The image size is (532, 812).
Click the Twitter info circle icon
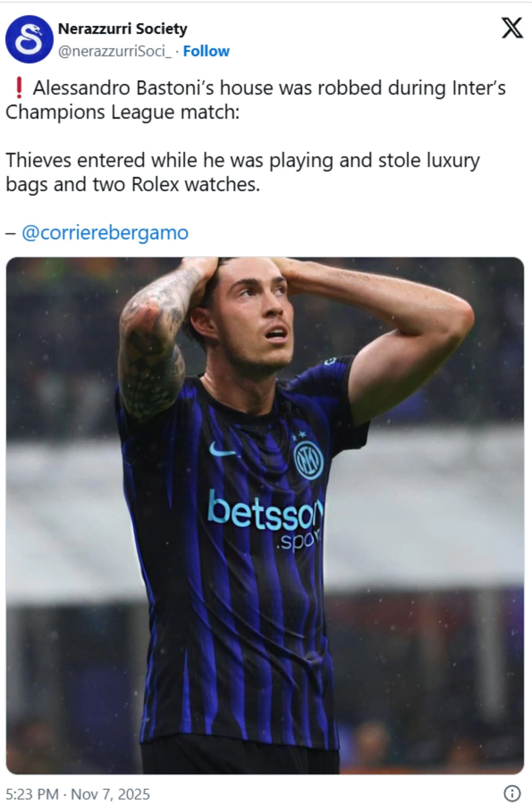pos(512,793)
